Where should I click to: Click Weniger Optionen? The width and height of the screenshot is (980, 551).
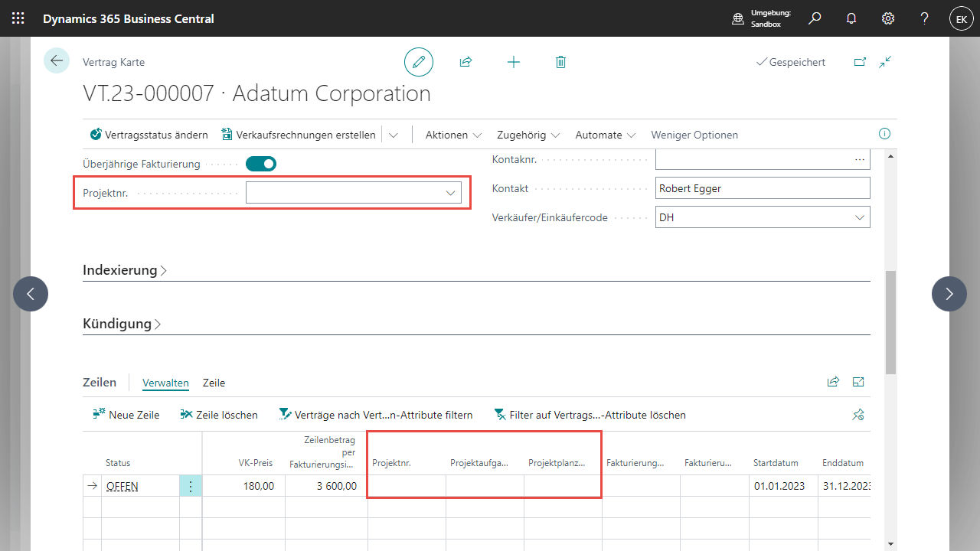tap(694, 135)
